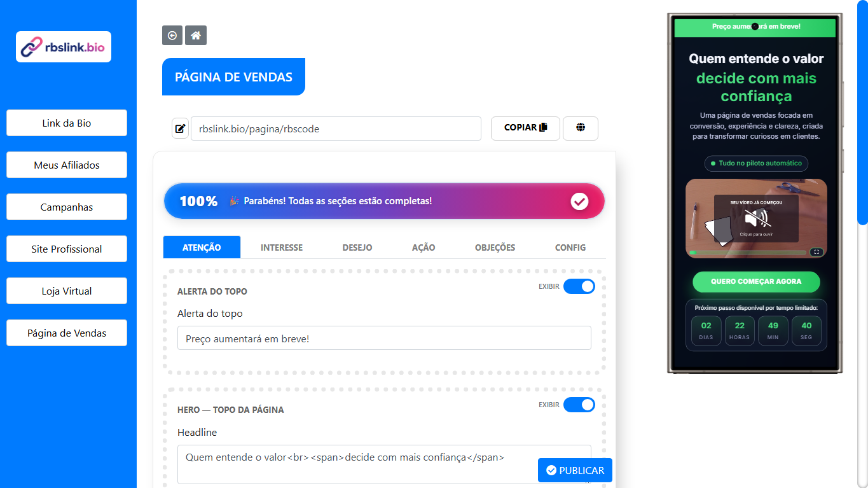Viewport: 868px width, 488px height.
Task: Click the rbslink.bio logo in the sidebar
Action: click(63, 46)
